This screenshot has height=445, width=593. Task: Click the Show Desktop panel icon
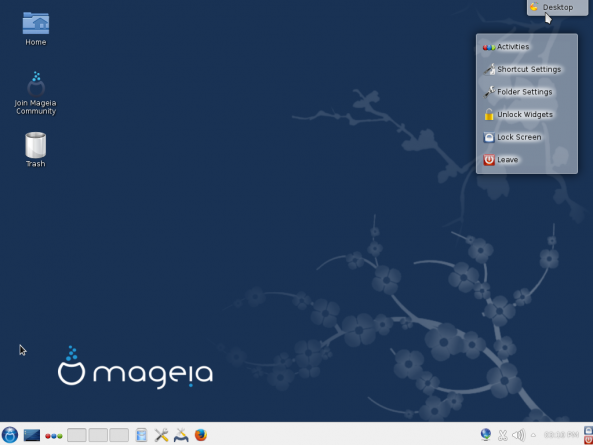32,435
